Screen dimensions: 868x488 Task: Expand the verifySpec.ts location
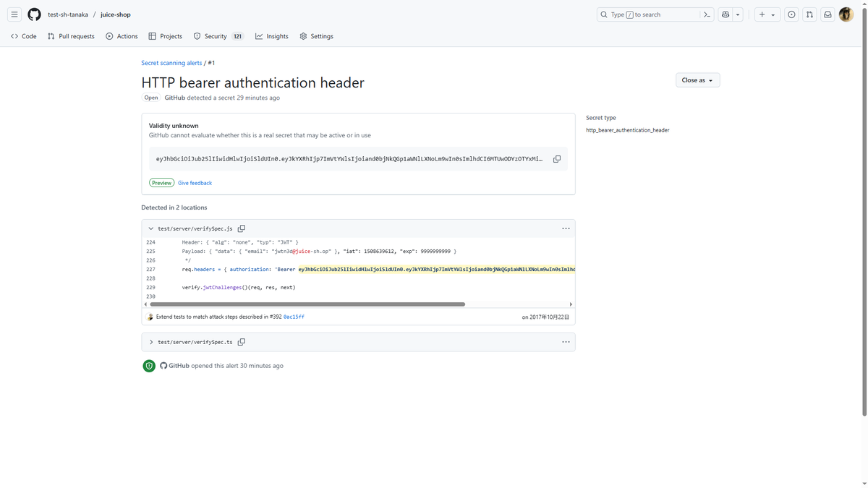pos(151,342)
